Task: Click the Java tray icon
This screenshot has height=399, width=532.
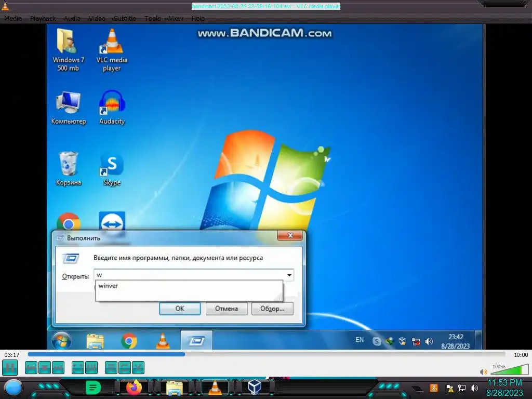Action: tap(434, 388)
